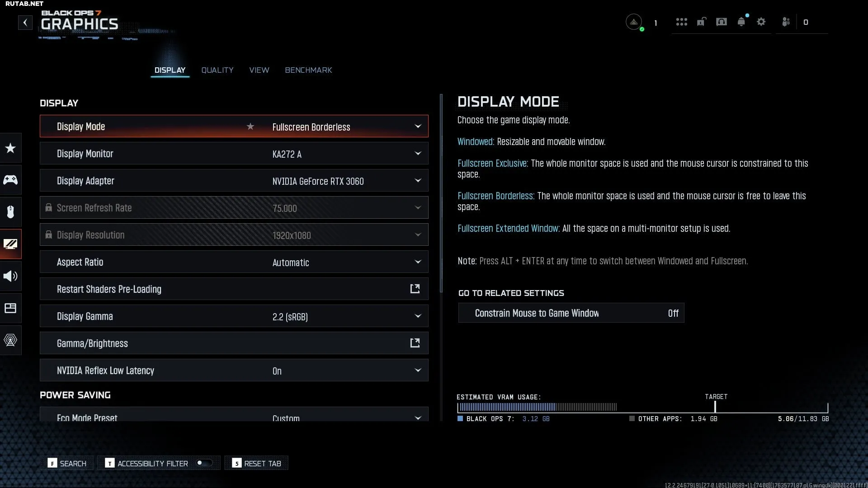This screenshot has height=488, width=868.
Task: Expand NVIDIA Reflex Low Latency dropdown
Action: click(418, 371)
